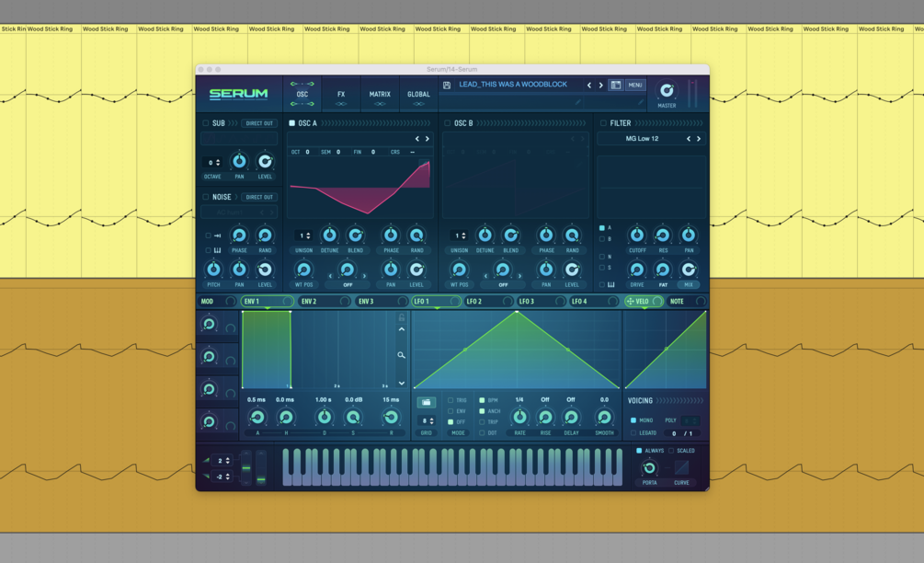Click the OSC A BLEND knob
Viewport: 924px width, 563px height.
point(355,236)
